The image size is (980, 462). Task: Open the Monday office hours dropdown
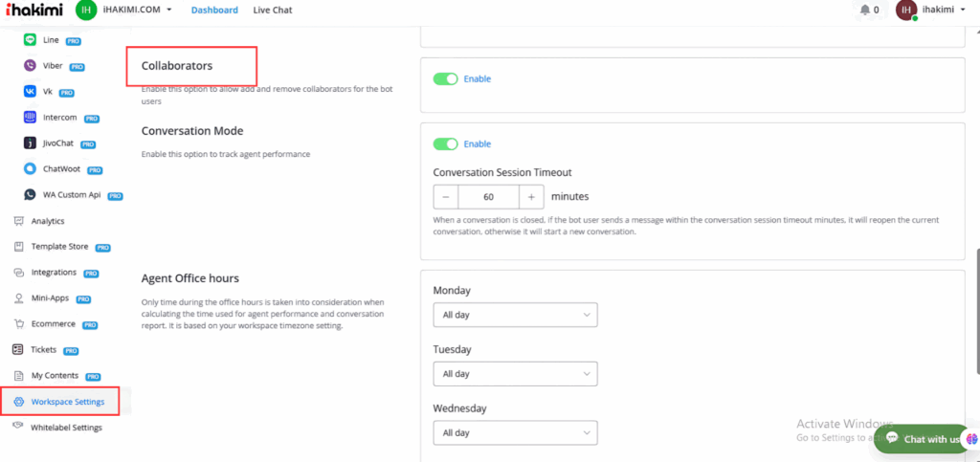click(x=515, y=315)
